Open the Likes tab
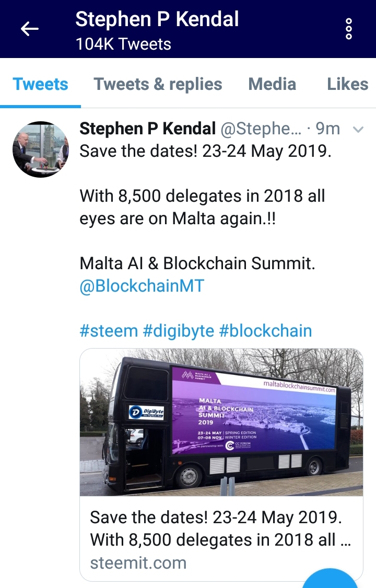376x588 pixels. (x=347, y=84)
